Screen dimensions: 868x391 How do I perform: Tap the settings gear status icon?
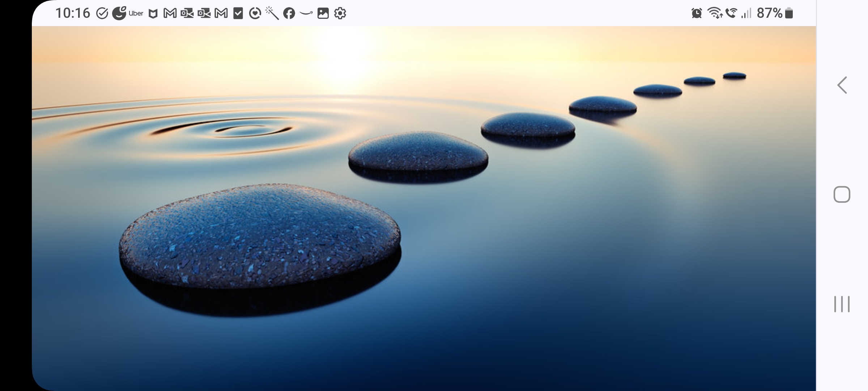[x=340, y=13]
